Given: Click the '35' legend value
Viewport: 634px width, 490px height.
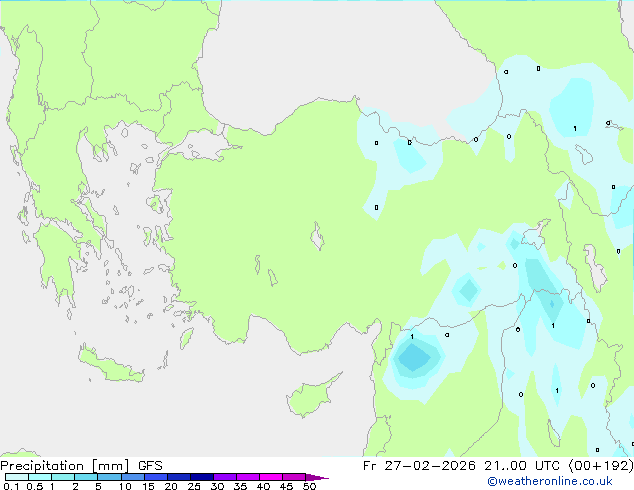Looking at the screenshot, I should [x=240, y=486].
